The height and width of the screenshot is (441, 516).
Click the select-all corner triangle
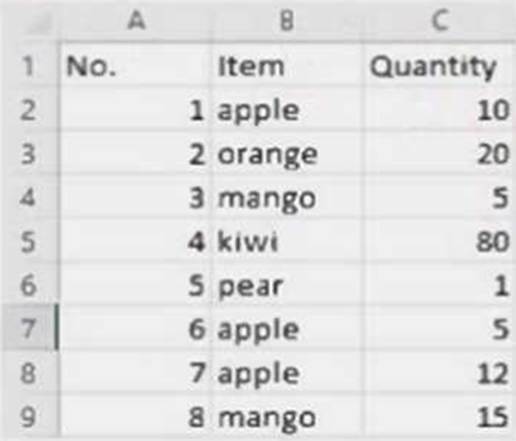31,22
